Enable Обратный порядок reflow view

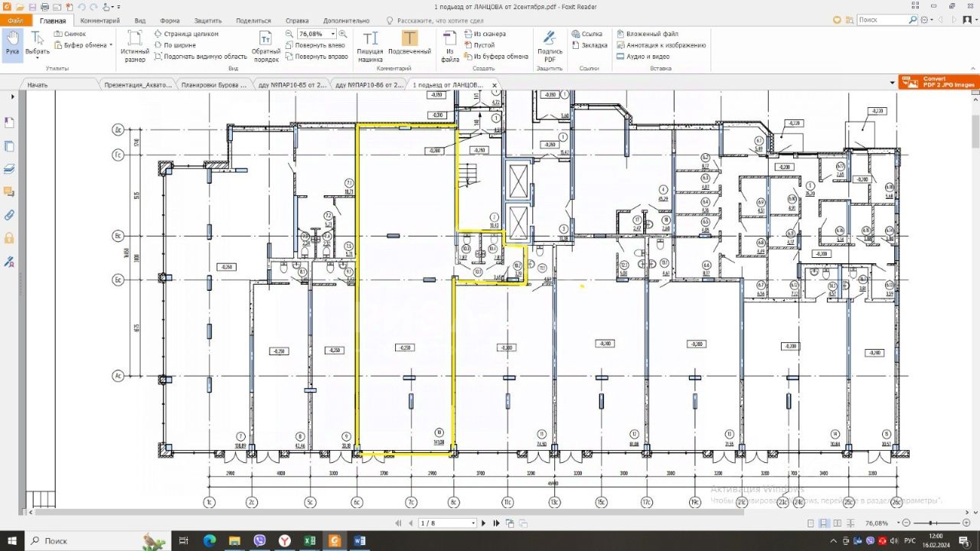click(266, 46)
